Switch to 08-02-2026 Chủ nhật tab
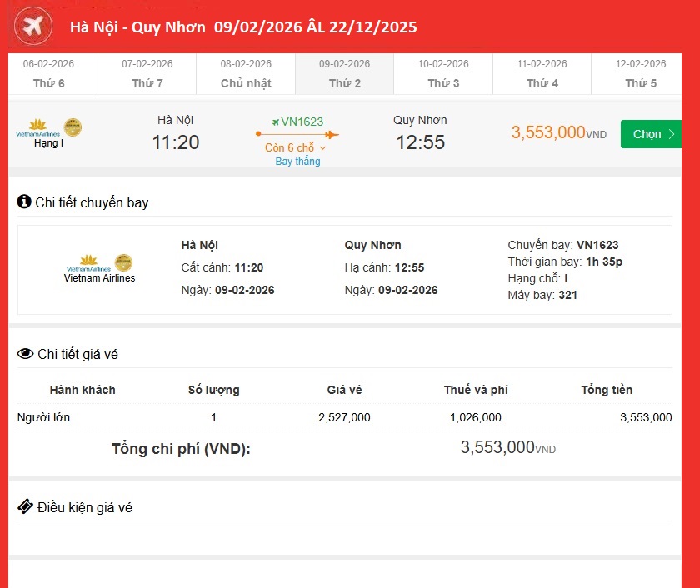The image size is (700, 588). click(x=246, y=73)
